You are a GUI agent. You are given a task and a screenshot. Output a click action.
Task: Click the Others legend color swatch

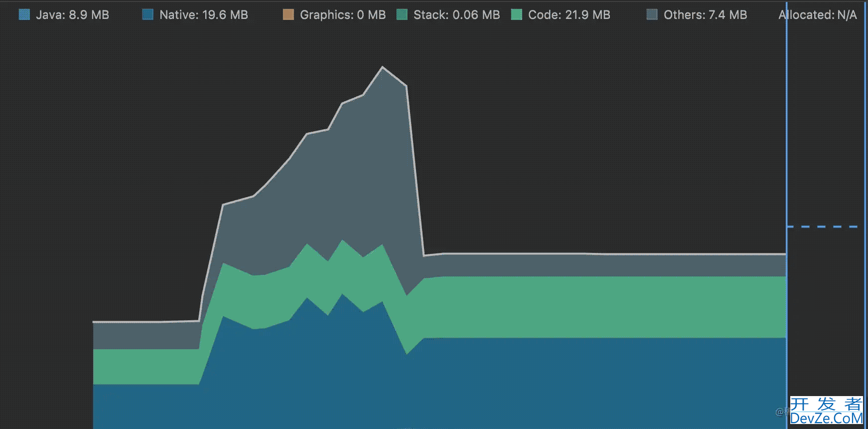(652, 15)
